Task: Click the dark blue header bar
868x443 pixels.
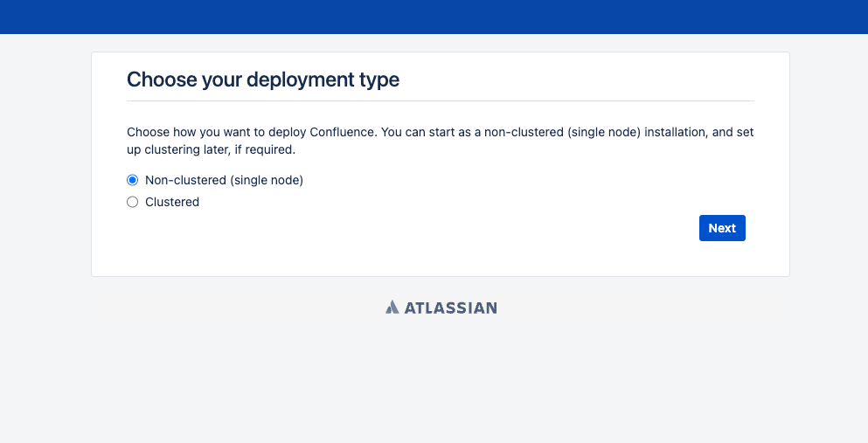Action: coord(434,17)
